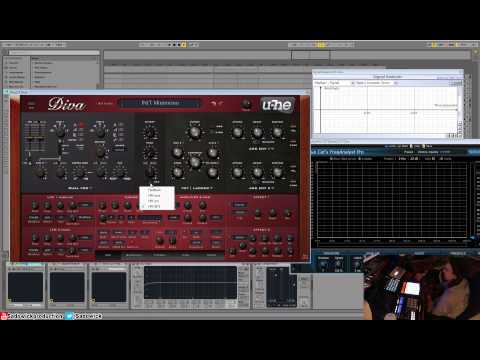Click the ENV 1 sustain knob
480x360 pixels.
tap(277, 132)
